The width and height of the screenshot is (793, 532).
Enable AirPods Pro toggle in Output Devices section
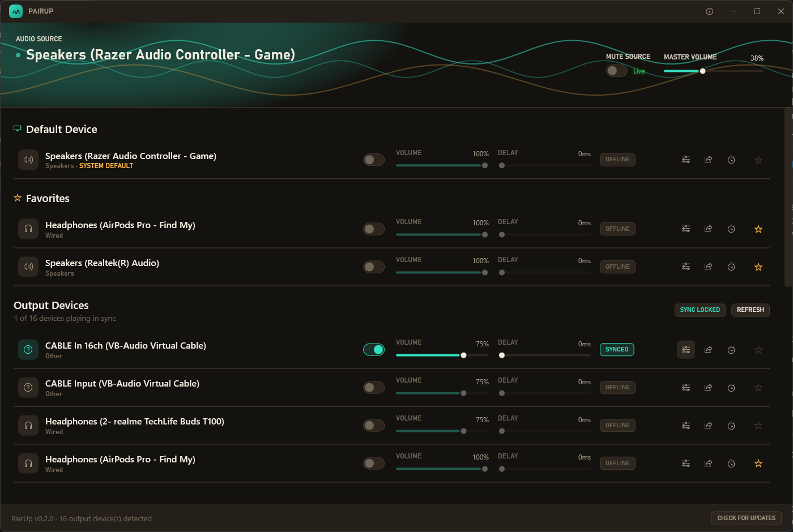(374, 464)
